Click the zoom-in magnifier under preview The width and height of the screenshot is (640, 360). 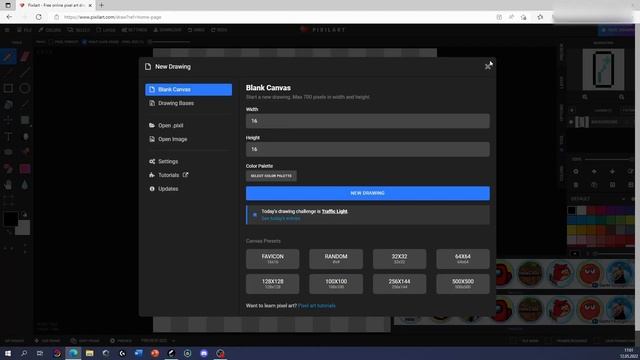(x=621, y=97)
